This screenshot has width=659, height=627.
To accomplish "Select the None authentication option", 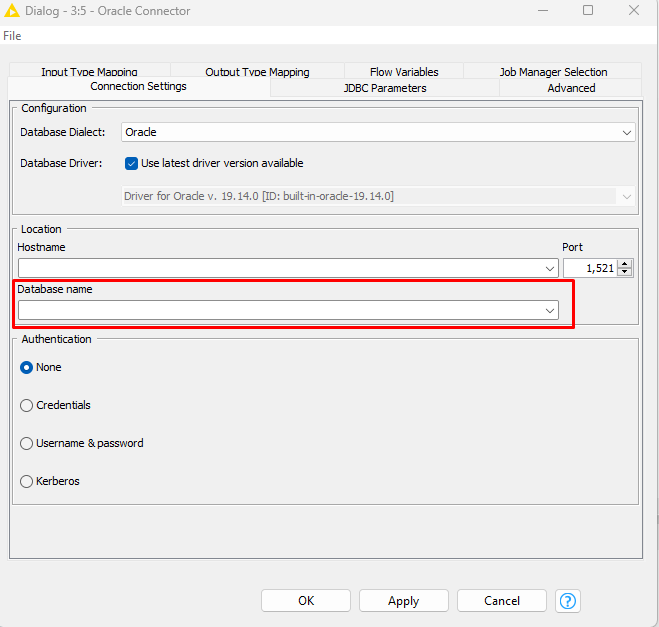I will point(27,367).
